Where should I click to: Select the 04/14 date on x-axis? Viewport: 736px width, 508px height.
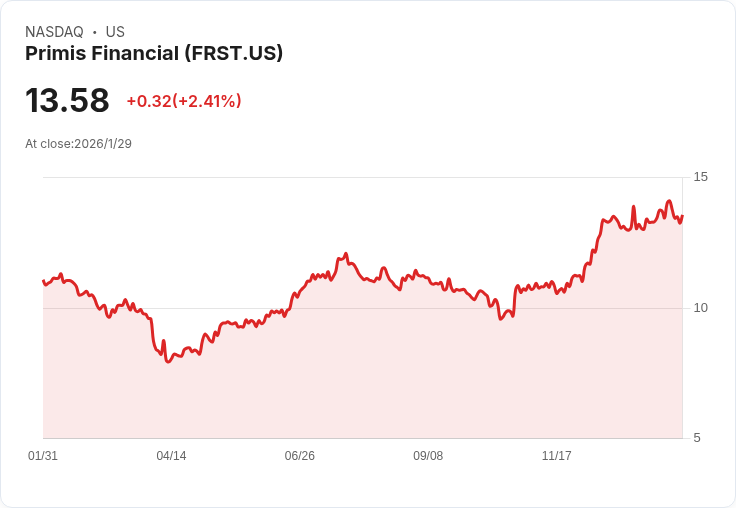point(171,456)
